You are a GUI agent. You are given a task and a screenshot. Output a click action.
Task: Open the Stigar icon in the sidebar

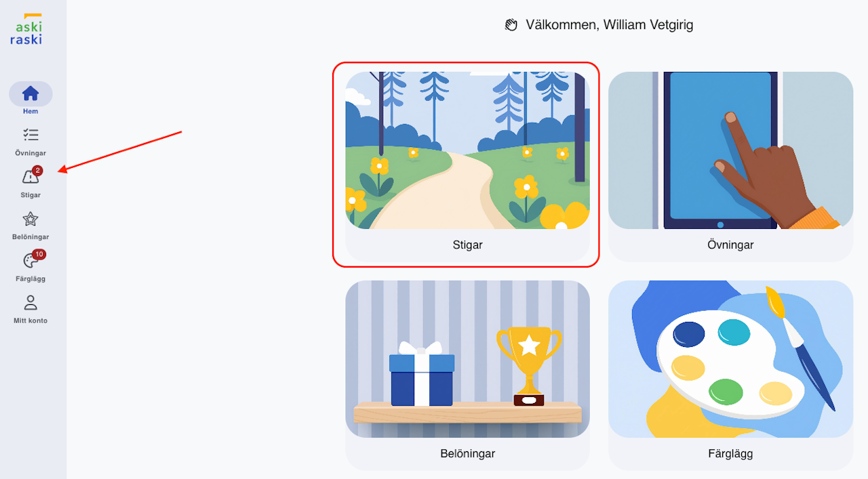click(31, 177)
